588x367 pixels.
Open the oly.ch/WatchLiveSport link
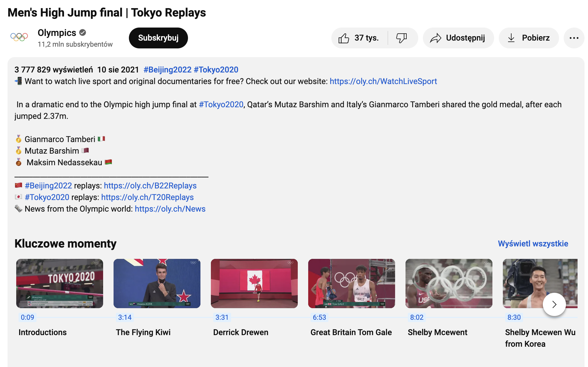(x=383, y=81)
